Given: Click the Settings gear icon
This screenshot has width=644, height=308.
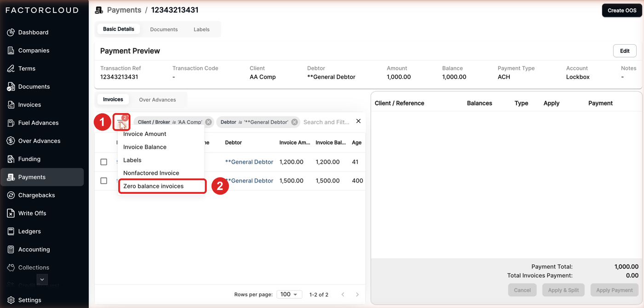Looking at the screenshot, I should click(11, 300).
